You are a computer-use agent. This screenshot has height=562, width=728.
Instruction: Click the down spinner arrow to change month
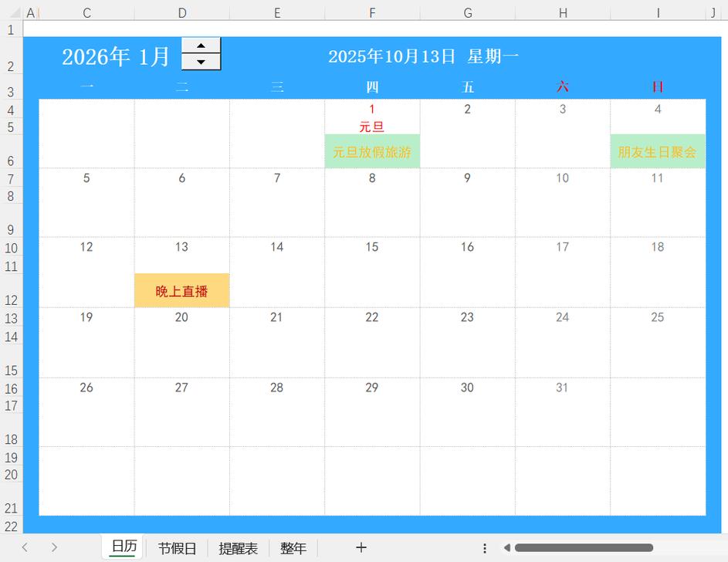(x=201, y=61)
